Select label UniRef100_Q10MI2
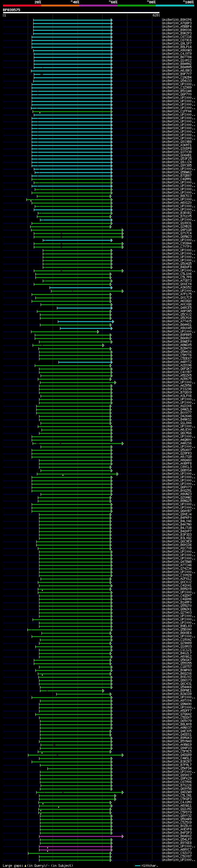The height and width of the screenshot is (868, 197). (177, 60)
